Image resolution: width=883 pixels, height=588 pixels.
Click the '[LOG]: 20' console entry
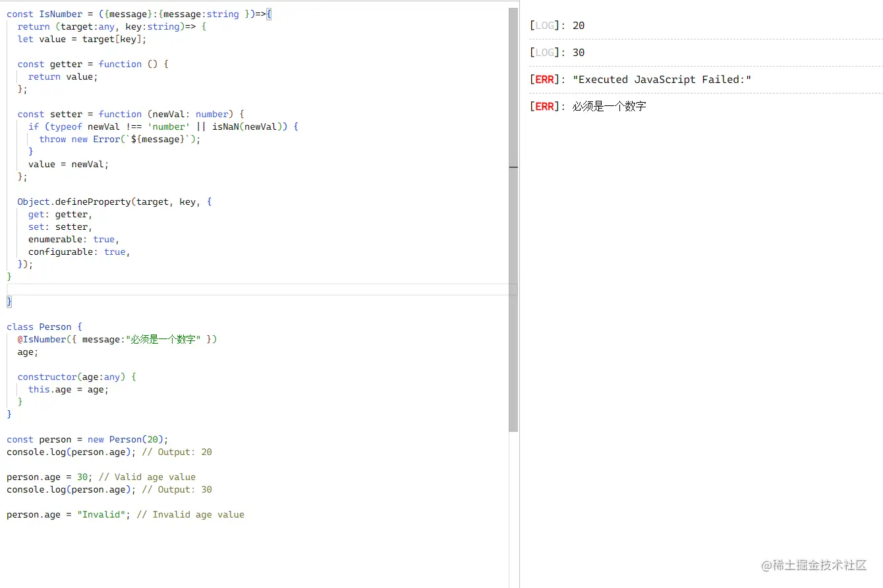[705, 26]
